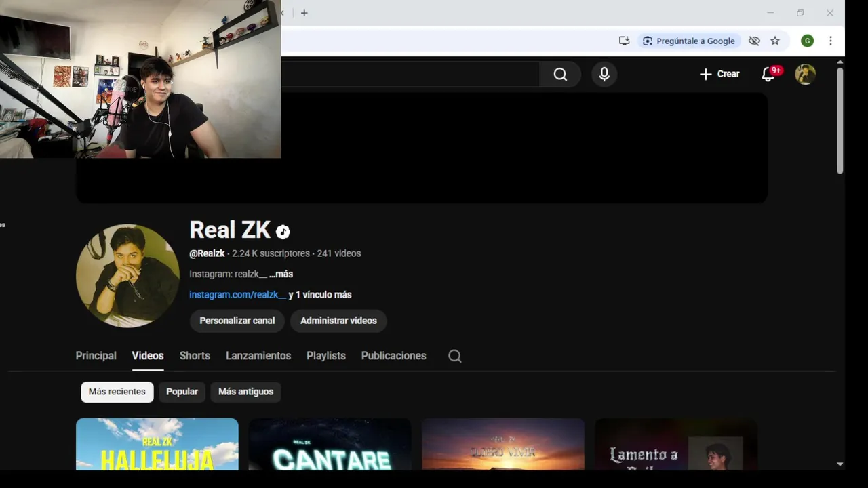The height and width of the screenshot is (488, 868).
Task: Select the Más recientes filter chip
Action: tap(117, 392)
